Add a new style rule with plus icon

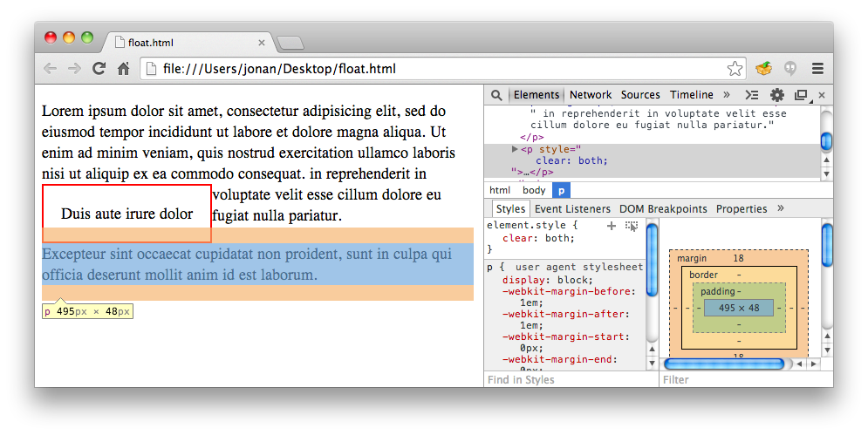coord(612,225)
